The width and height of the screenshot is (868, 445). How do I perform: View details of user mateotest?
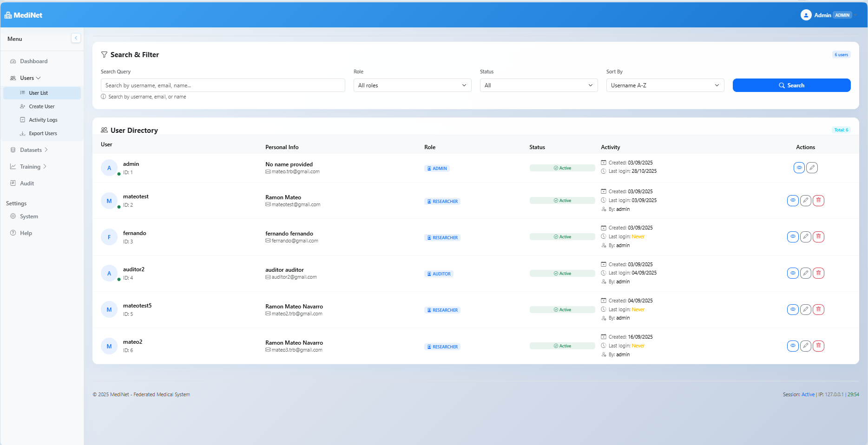[792, 200]
